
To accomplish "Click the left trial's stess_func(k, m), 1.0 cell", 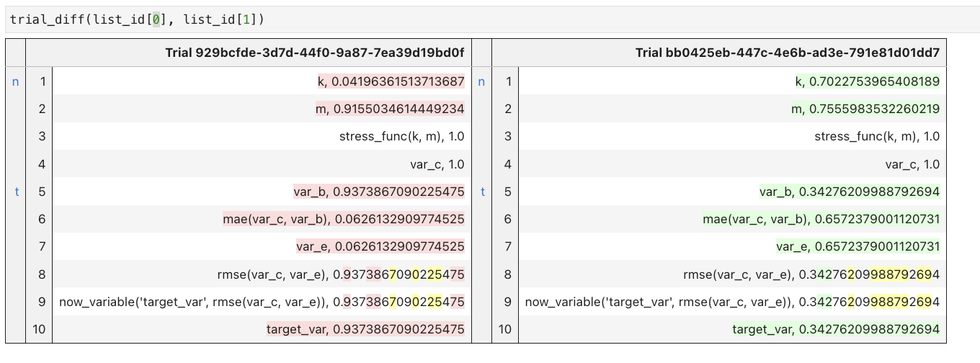I will pyautogui.click(x=401, y=137).
